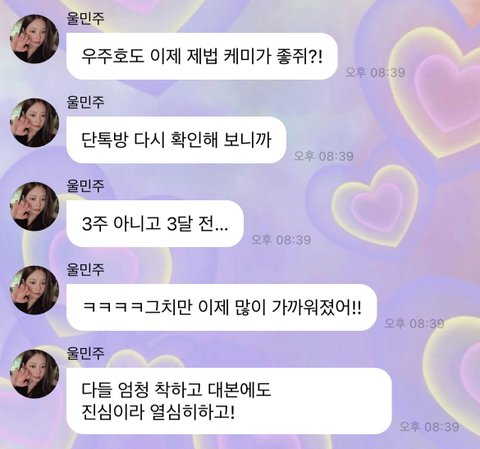Click timestamp next to the '3달 전...' message
480x449 pixels.
[281, 239]
